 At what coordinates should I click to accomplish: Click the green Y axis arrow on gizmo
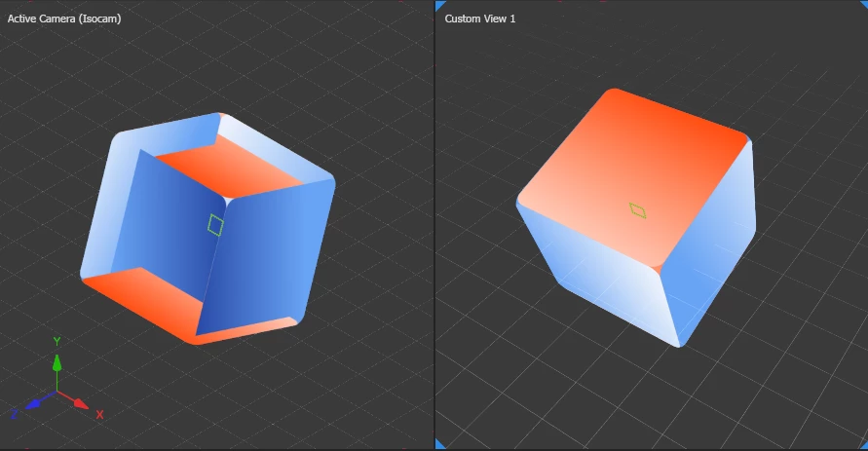(x=57, y=364)
